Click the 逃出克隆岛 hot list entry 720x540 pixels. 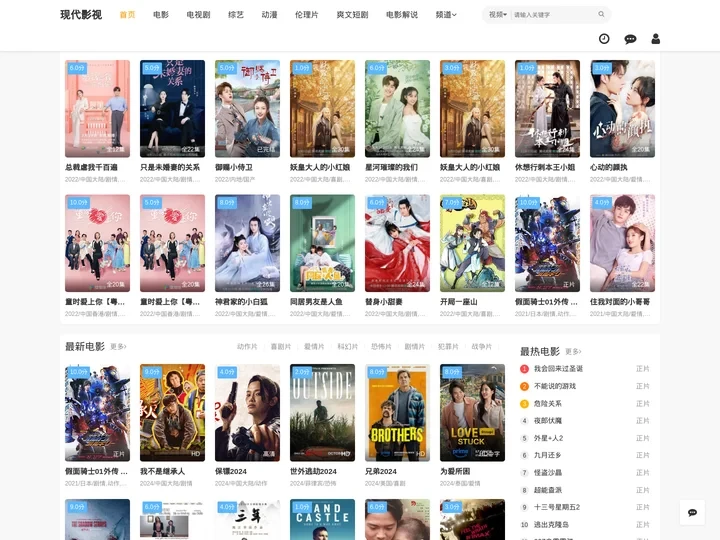(x=585, y=524)
